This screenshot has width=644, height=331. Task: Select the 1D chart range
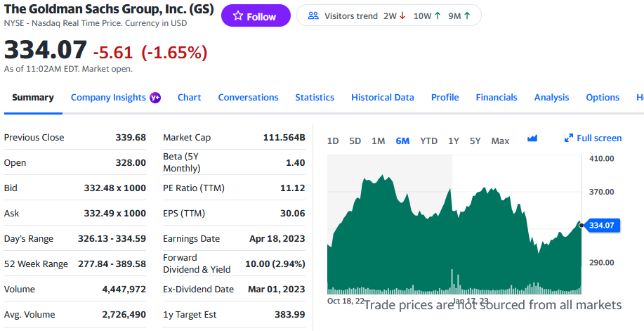click(333, 141)
